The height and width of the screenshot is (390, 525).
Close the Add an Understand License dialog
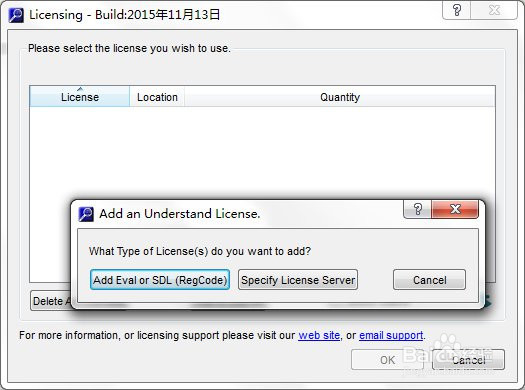click(455, 210)
